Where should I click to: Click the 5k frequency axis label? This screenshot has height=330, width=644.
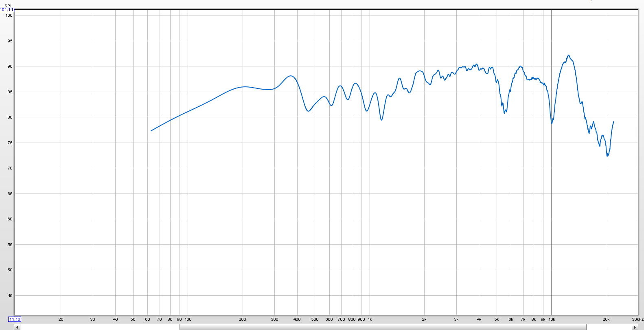(497, 319)
